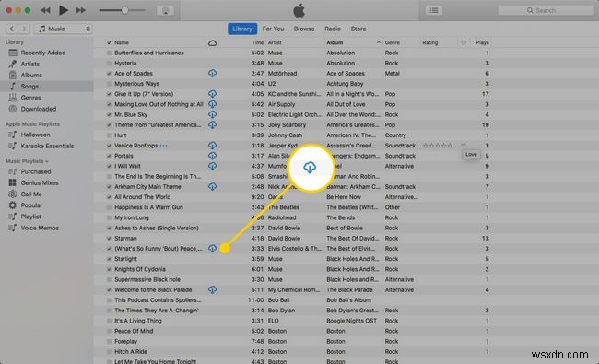Open the Up Next list icon
Viewport: 599px width, 364px height.
click(434, 10)
